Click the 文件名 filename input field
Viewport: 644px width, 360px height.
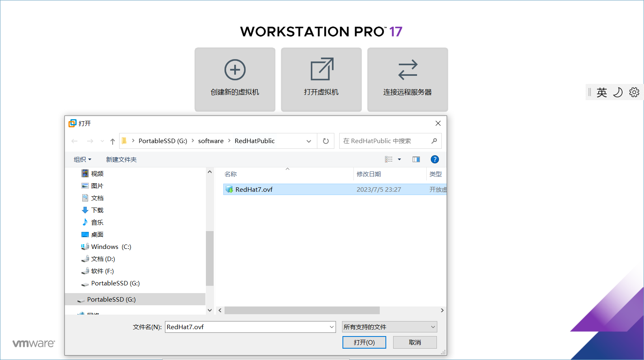[x=247, y=327]
